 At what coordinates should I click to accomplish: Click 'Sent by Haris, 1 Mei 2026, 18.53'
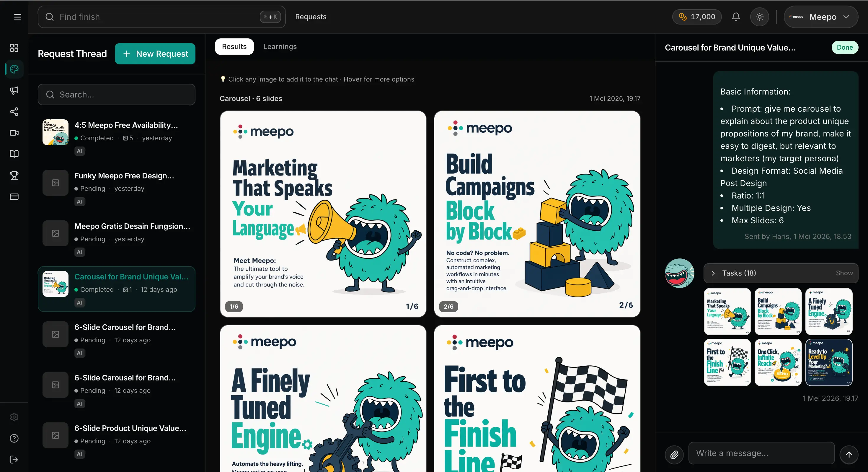[x=797, y=236]
